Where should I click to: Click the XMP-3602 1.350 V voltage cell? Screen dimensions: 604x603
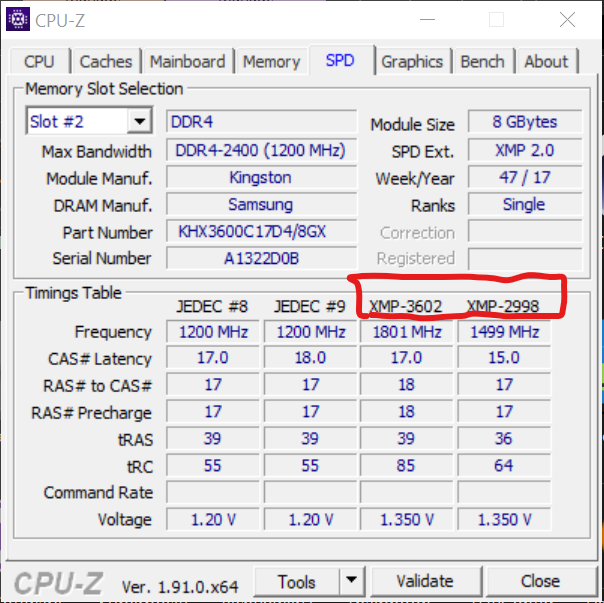pyautogui.click(x=406, y=519)
